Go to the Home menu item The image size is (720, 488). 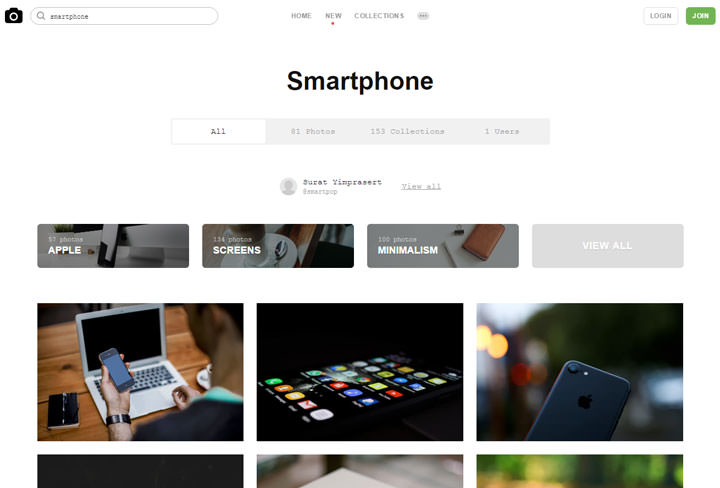pos(301,16)
